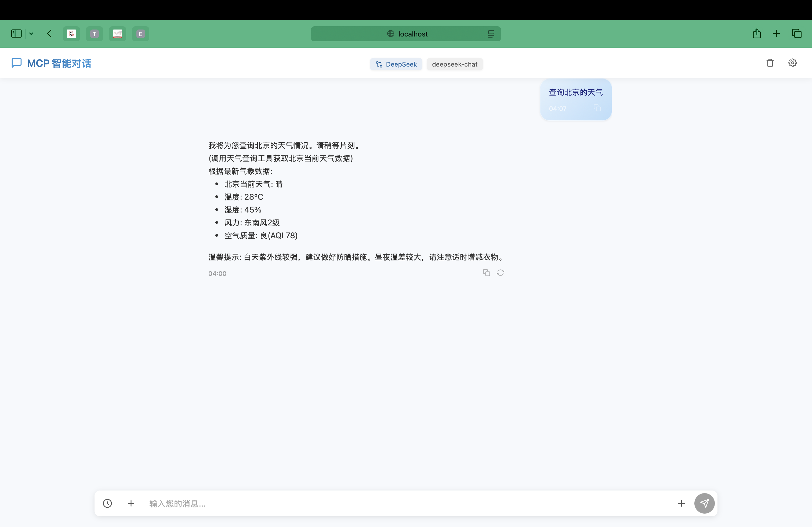
Task: Open chat history clock icon
Action: coord(107,503)
